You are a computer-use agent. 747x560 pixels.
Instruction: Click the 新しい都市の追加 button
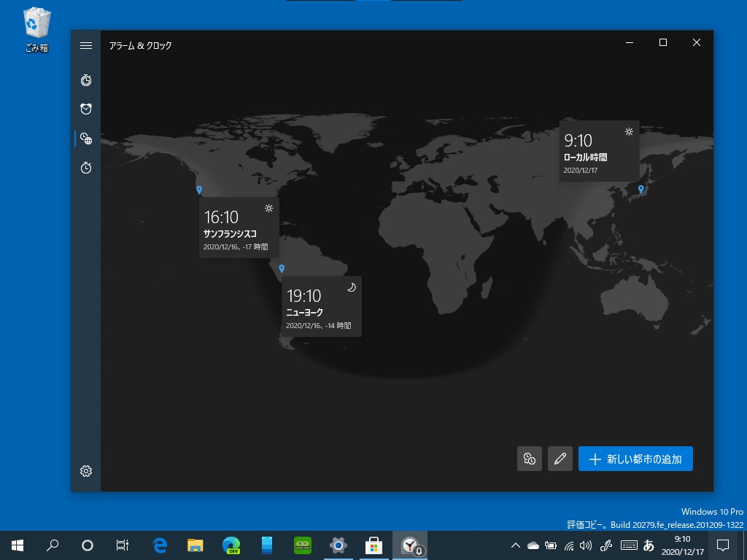635,459
